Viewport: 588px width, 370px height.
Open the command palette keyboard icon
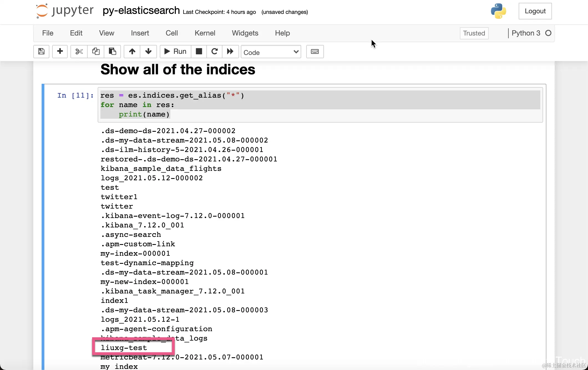point(315,52)
